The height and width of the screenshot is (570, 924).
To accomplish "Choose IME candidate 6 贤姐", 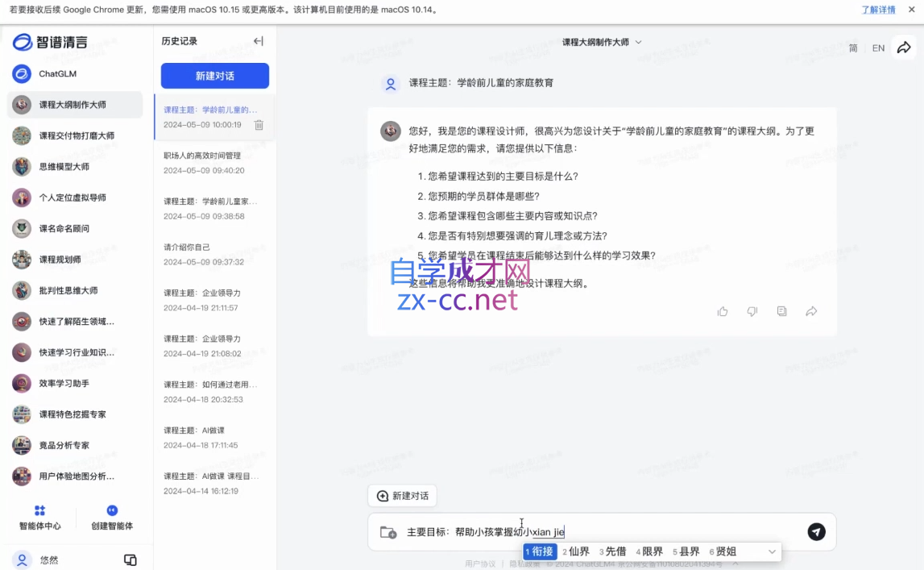I will [x=723, y=551].
